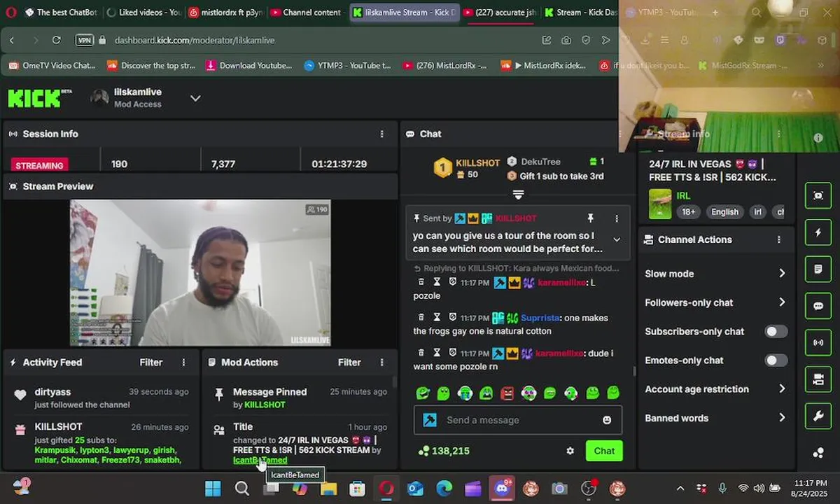Expand the channel selector next to lilskamlive
Image resolution: width=840 pixels, height=504 pixels.
pos(195,98)
